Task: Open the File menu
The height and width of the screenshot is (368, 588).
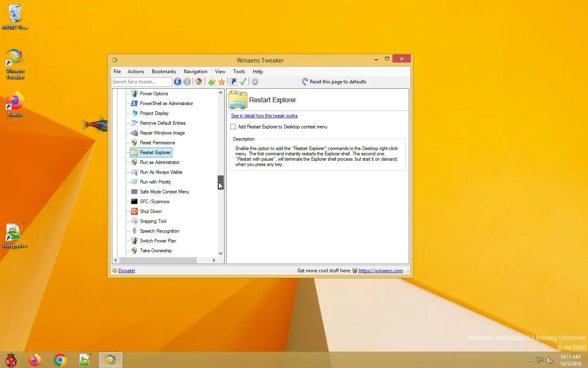Action: (x=117, y=72)
